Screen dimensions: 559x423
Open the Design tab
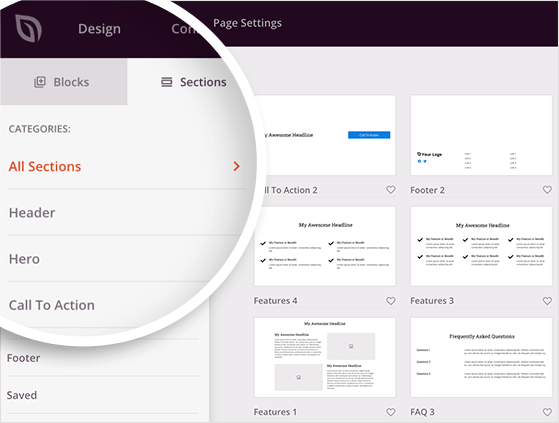click(x=99, y=29)
